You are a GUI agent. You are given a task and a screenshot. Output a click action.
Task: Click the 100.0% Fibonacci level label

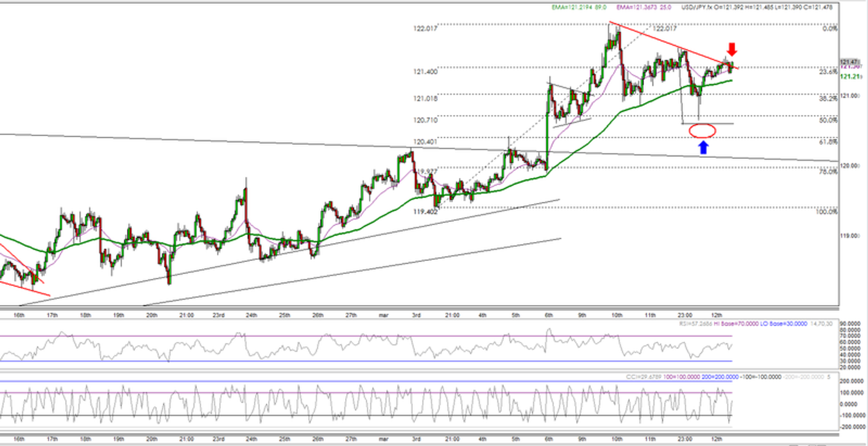click(x=827, y=212)
